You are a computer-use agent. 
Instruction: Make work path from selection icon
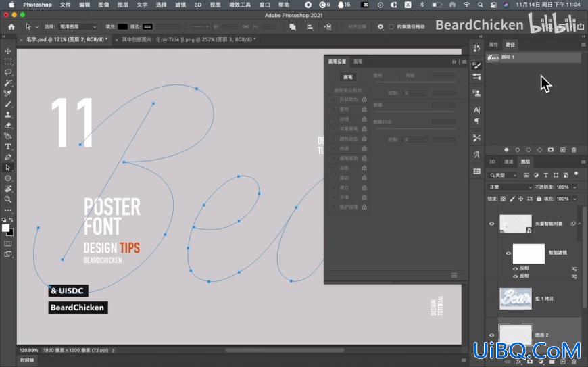click(x=539, y=150)
